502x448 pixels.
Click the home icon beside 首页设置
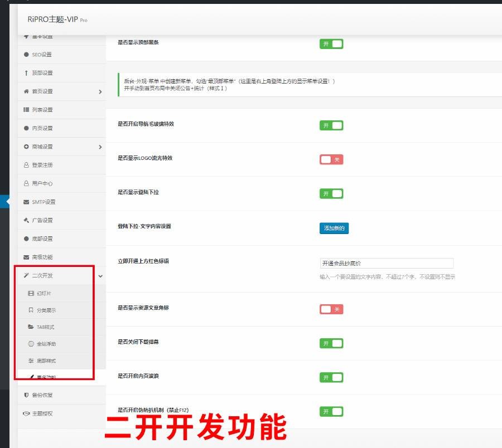(x=26, y=91)
